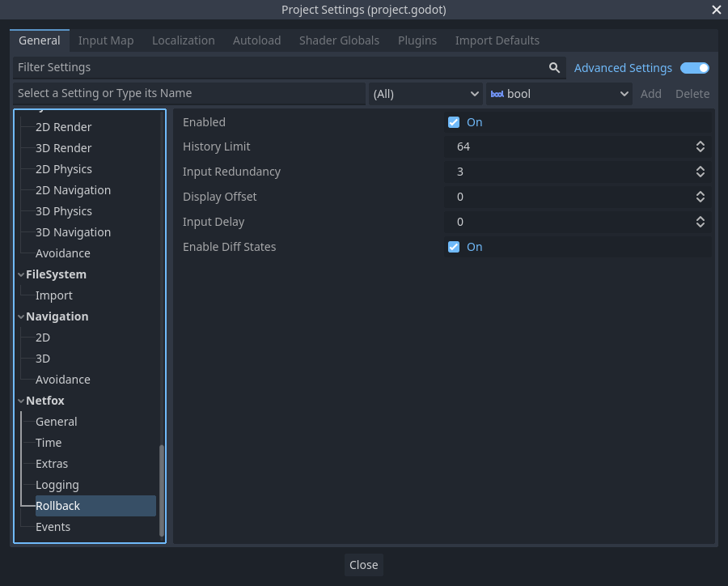728x586 pixels.
Task: Turn off the Advanced Settings toggle
Action: (x=694, y=68)
